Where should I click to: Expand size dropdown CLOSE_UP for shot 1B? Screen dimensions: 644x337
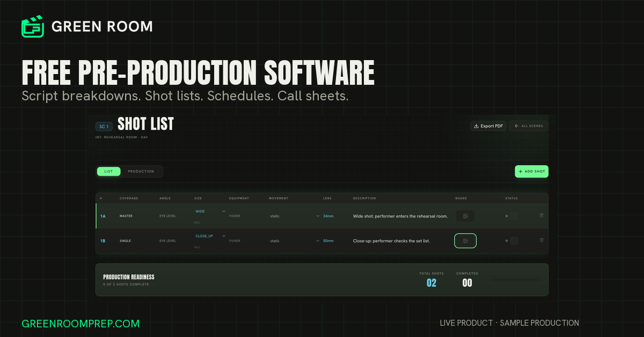tap(210, 236)
